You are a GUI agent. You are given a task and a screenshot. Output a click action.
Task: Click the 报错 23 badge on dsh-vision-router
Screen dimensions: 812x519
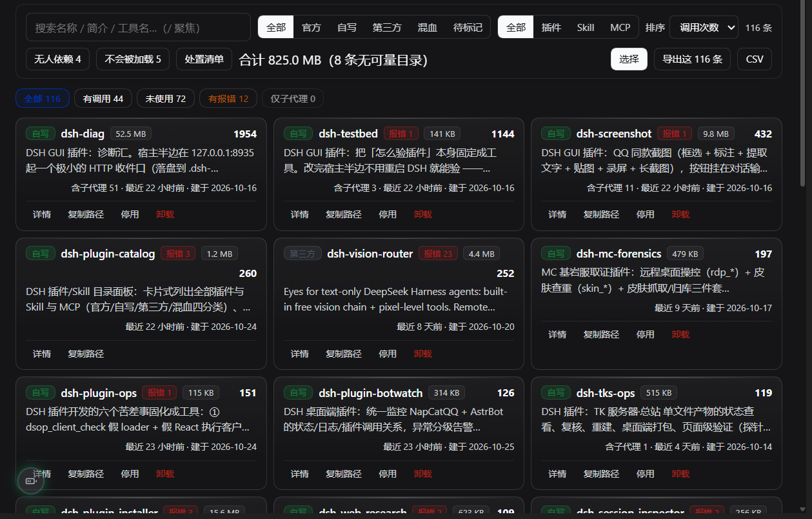(439, 254)
